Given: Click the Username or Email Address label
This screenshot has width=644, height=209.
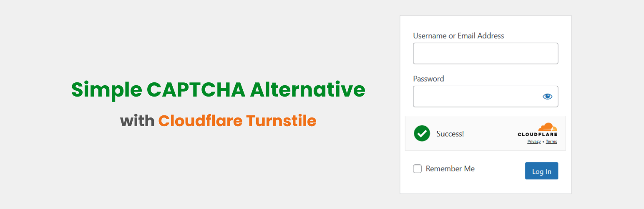Looking at the screenshot, I should click(458, 36).
